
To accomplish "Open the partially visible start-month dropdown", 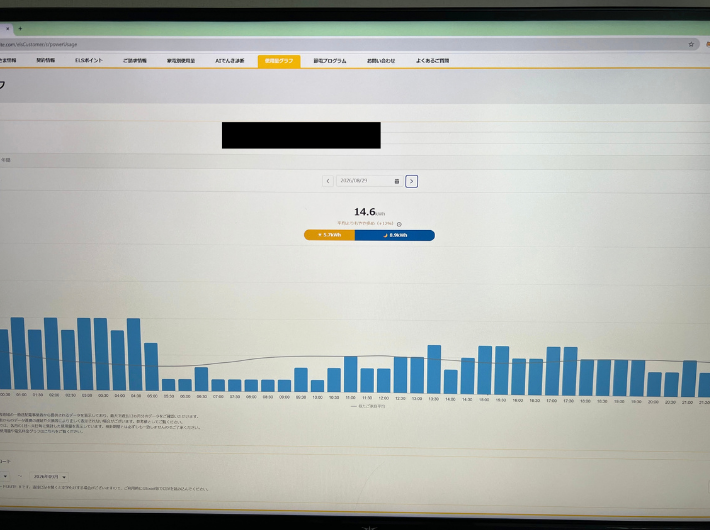I will point(5,477).
